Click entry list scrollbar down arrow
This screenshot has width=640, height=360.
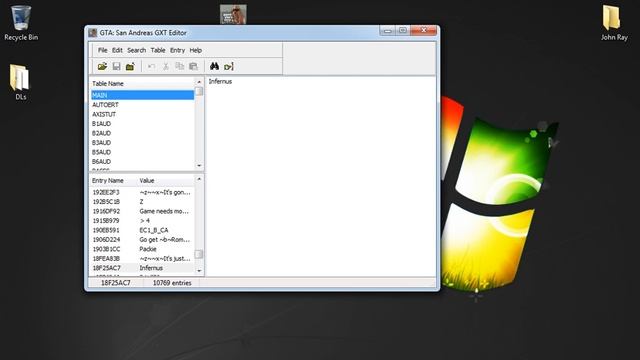click(x=199, y=271)
